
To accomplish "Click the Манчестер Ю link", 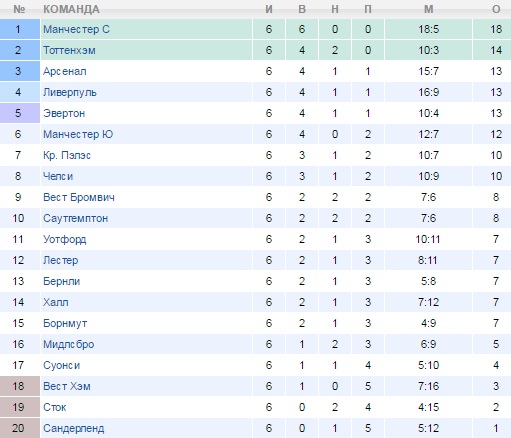I will 78,134.
